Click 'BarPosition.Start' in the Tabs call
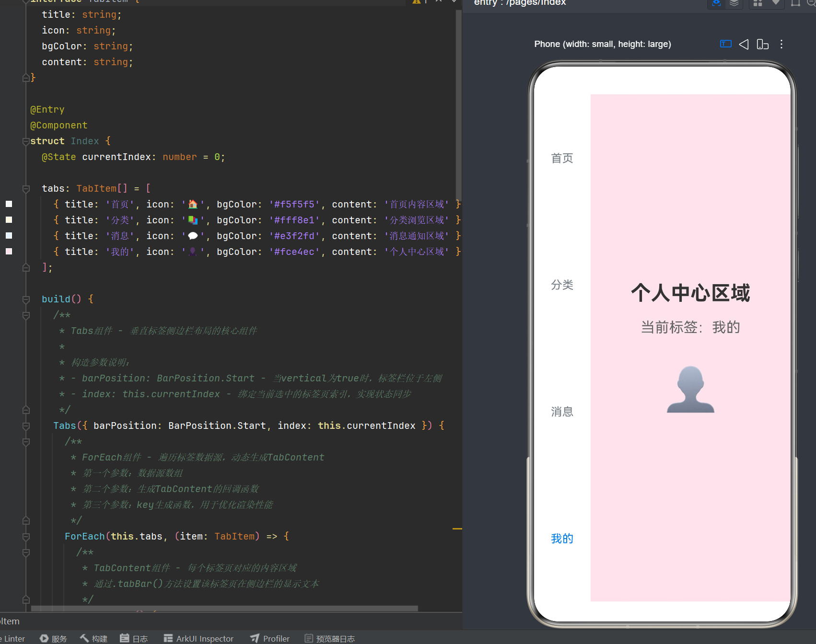The height and width of the screenshot is (644, 816). coord(217,426)
